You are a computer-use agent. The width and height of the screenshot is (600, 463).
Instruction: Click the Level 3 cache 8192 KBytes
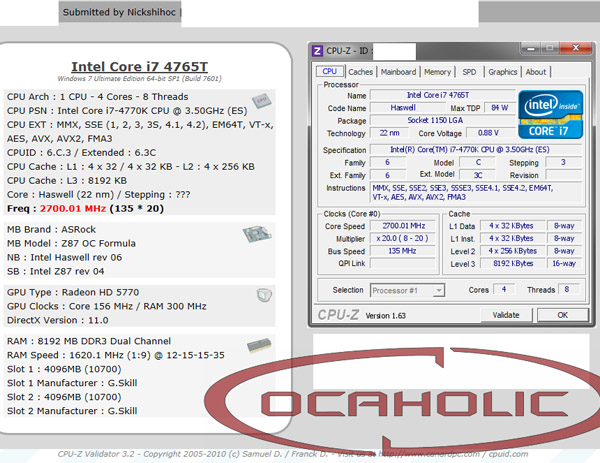pyautogui.click(x=512, y=263)
